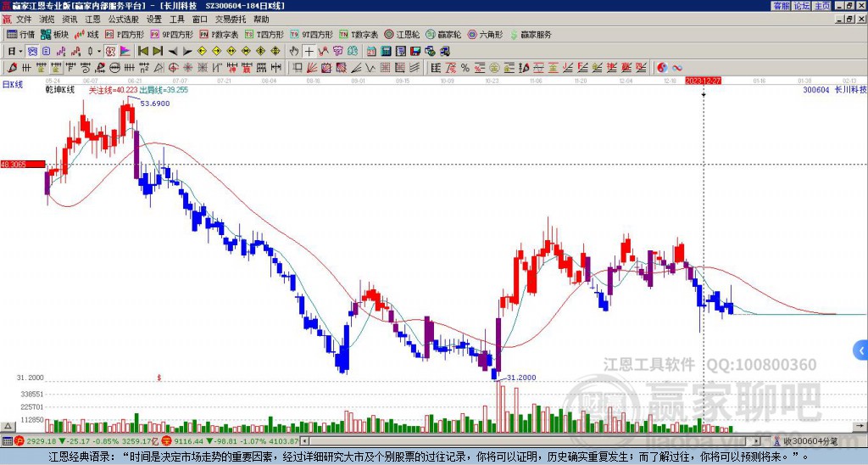This screenshot has width=868, height=465.
Task: Open the 9P四方形 tool
Action: [x=171, y=34]
